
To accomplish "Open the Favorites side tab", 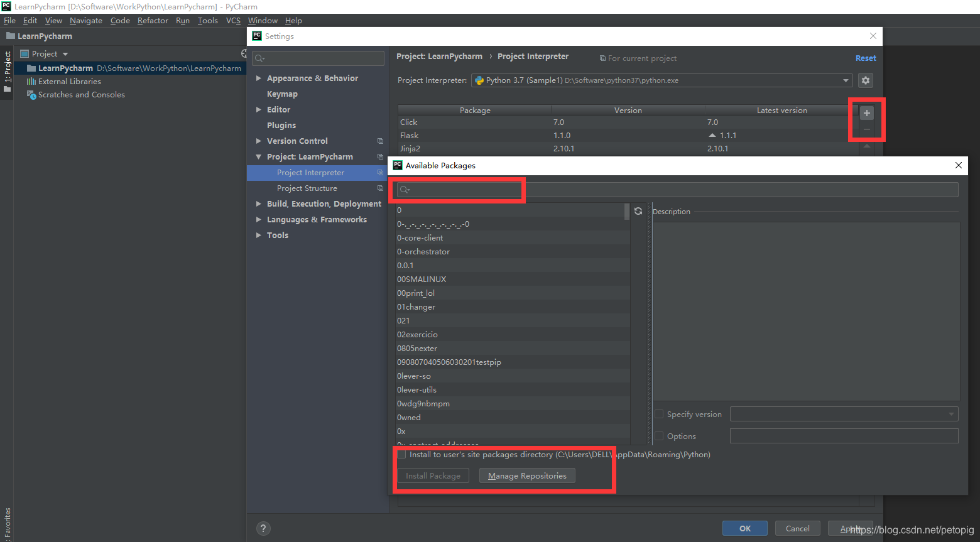I will point(7,524).
